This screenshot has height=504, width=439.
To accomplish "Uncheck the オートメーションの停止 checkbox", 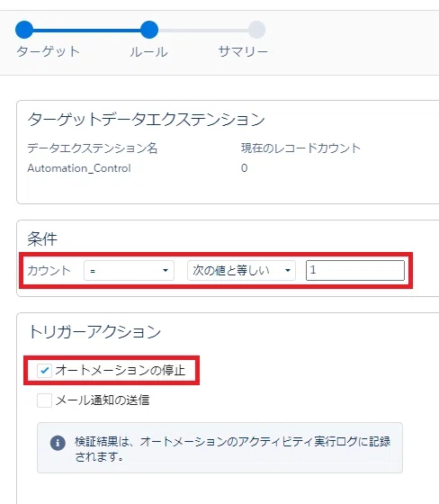I will [x=44, y=370].
